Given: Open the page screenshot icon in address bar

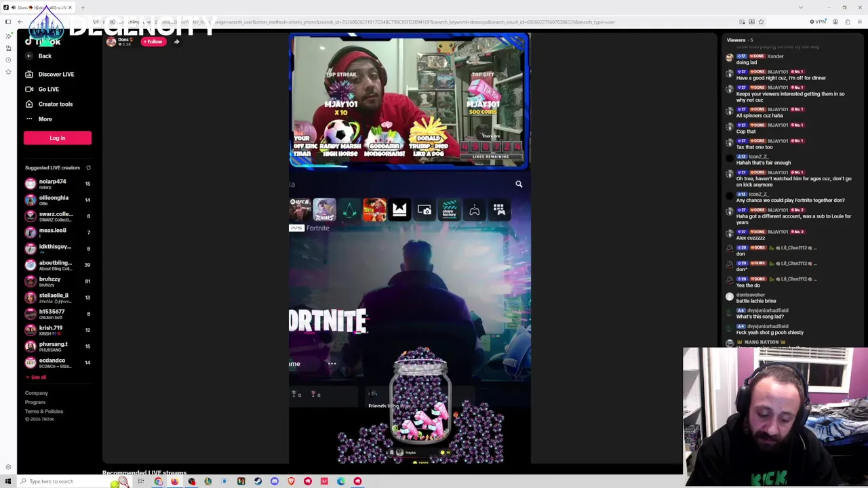Looking at the screenshot, I should click(x=742, y=22).
